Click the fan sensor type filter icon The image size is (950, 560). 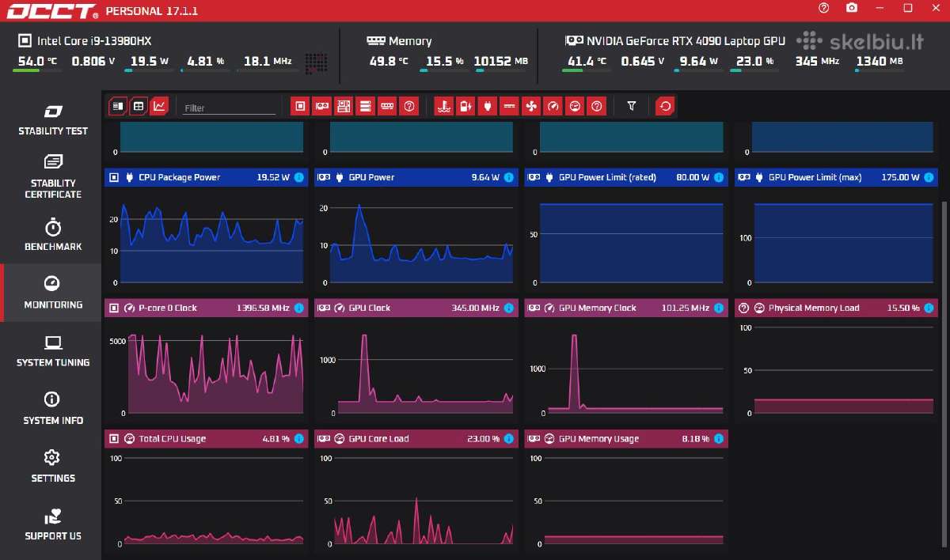(x=531, y=105)
